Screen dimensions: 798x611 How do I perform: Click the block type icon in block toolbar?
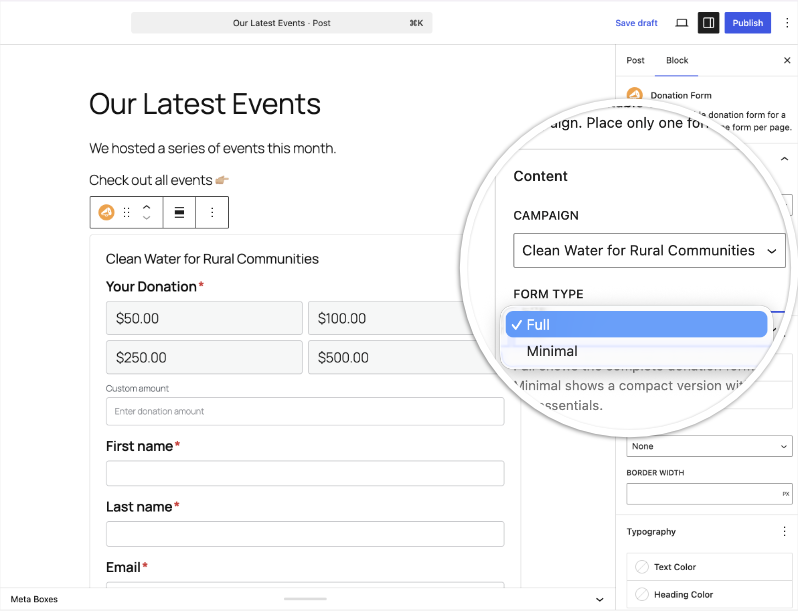pos(106,212)
